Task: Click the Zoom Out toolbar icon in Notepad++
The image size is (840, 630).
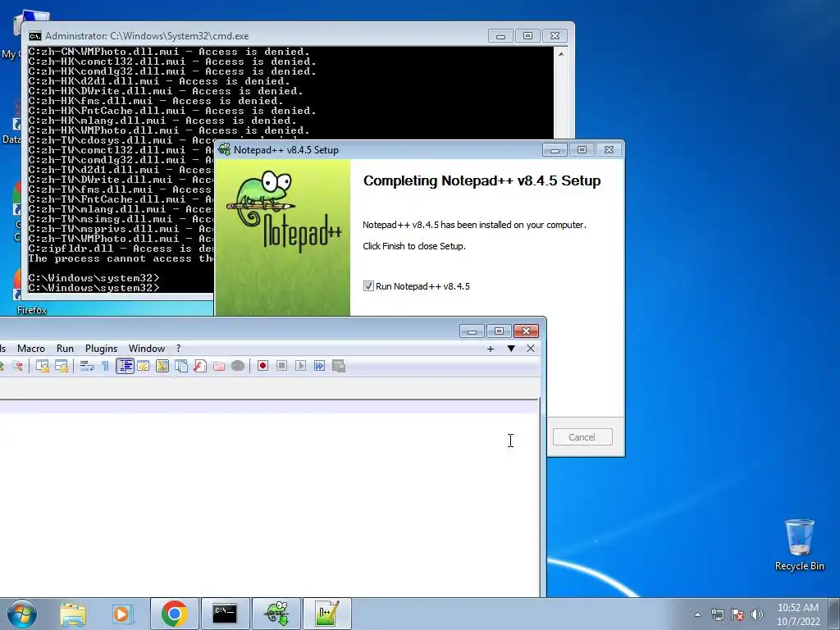Action: tap(17, 366)
